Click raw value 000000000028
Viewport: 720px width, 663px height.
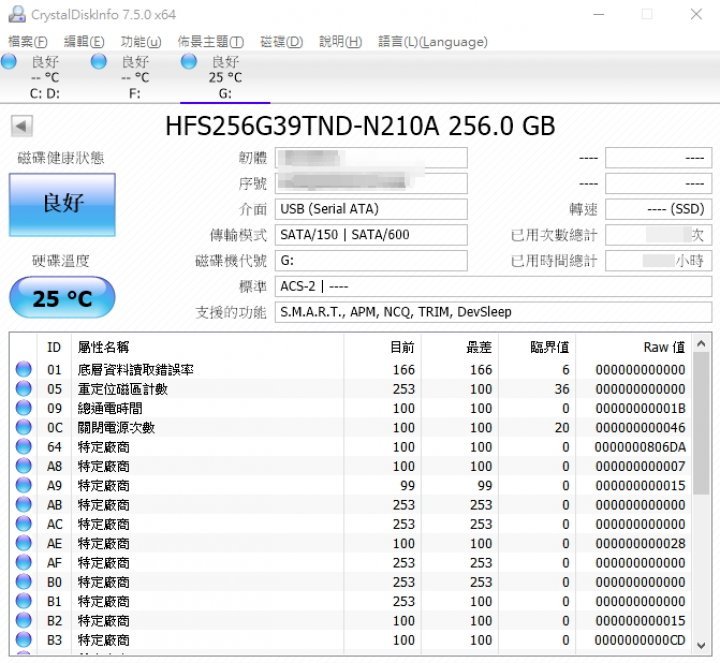click(640, 543)
